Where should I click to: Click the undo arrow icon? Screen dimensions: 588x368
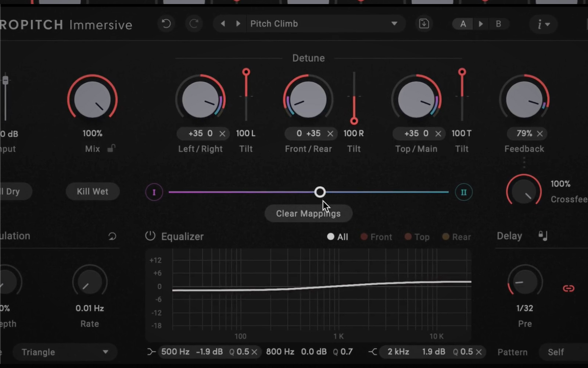click(166, 24)
